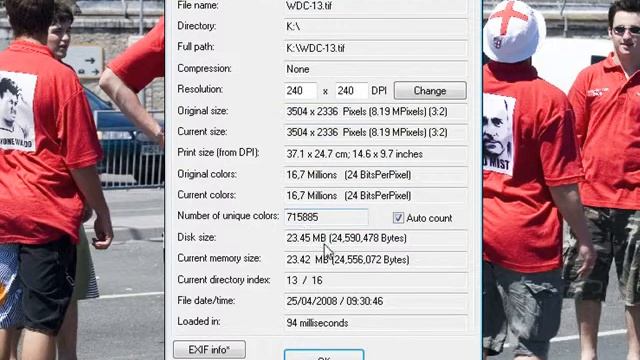Click the directory index value 13 / 16

(376, 281)
